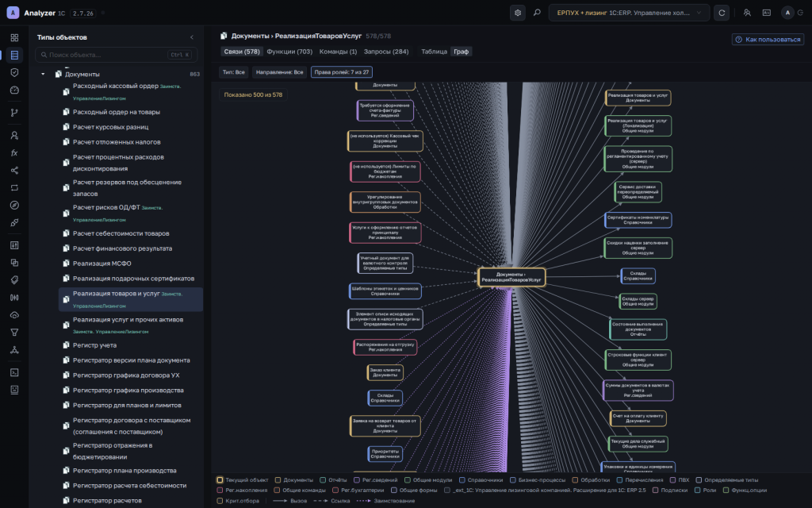Click the cloud icon in the sidebar
The image size is (812, 508).
[14, 315]
